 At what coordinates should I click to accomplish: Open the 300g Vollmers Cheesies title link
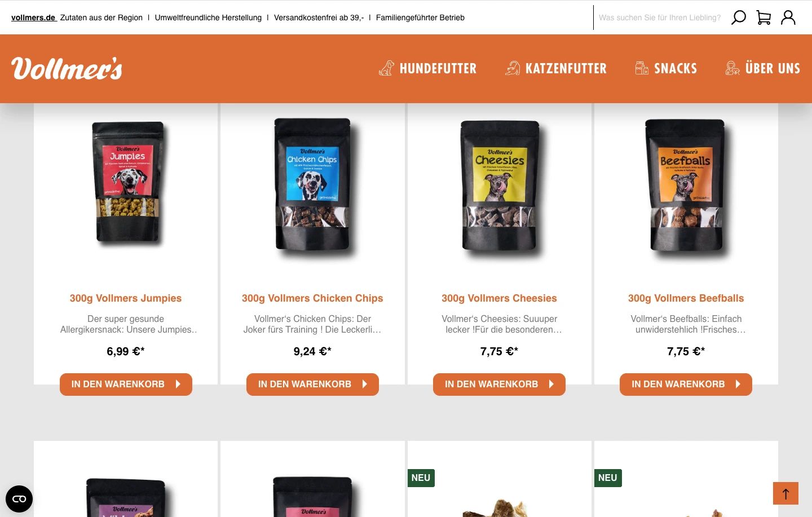tap(499, 298)
